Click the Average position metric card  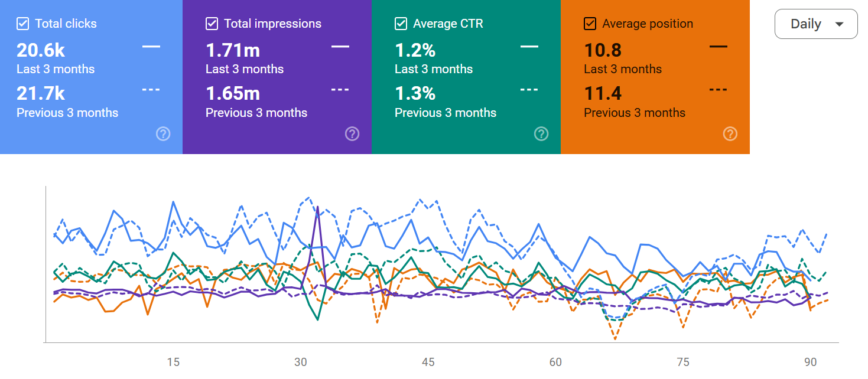655,77
